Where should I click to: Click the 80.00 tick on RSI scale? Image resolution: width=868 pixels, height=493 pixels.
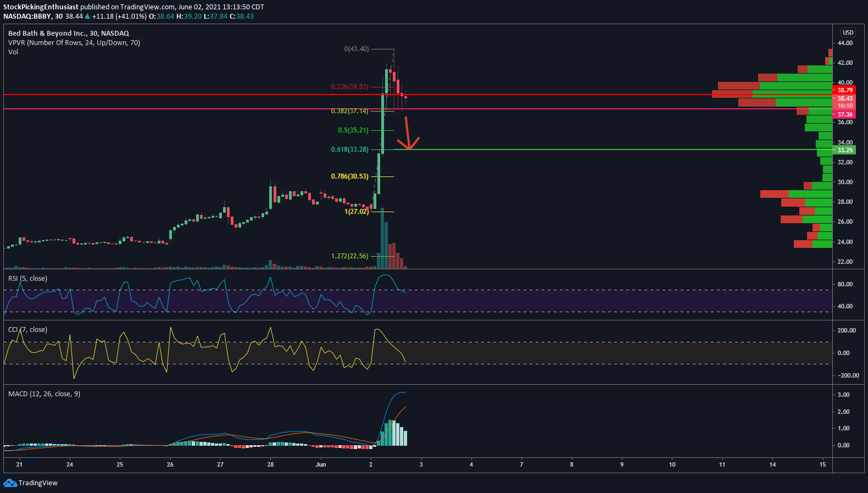(x=845, y=284)
